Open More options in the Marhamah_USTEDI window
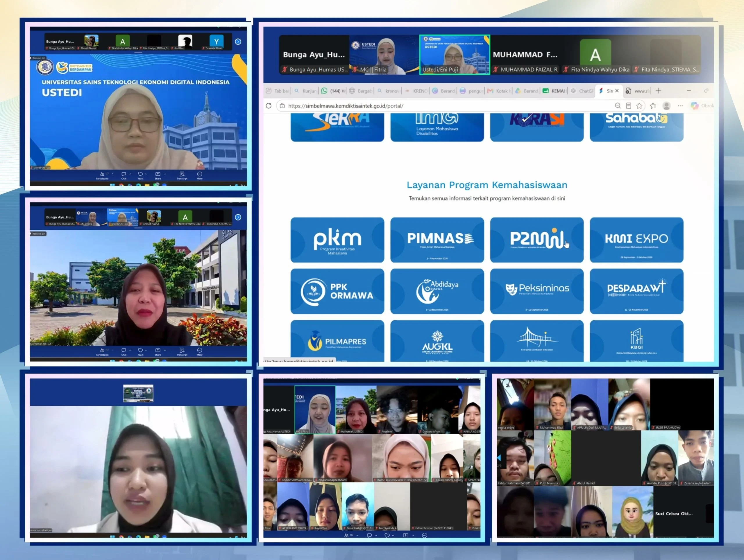Viewport: 744px width, 560px height. point(199,351)
